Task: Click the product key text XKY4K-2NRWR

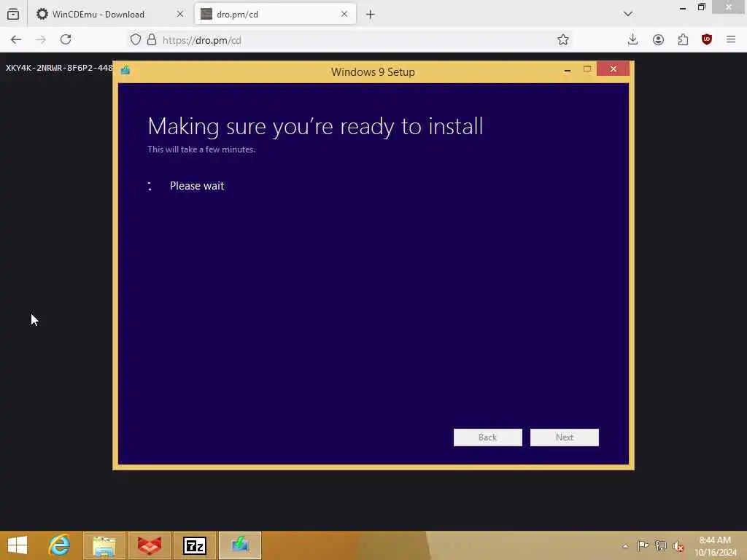Action: click(x=59, y=68)
